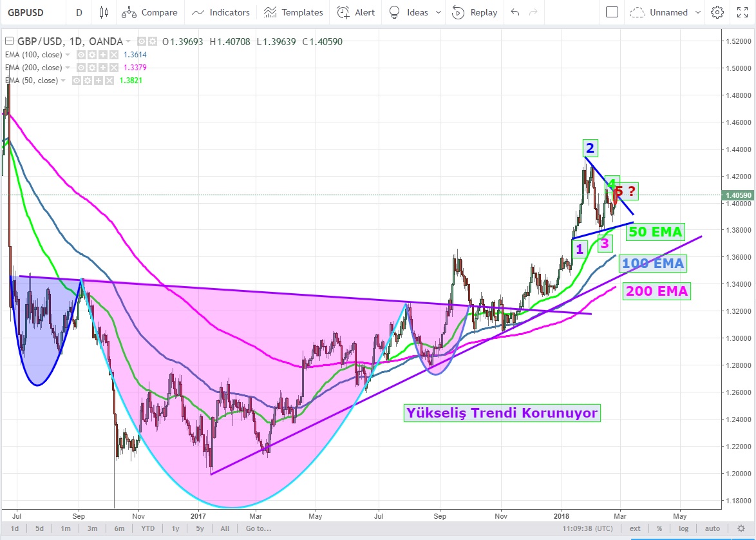Open the layout selector square icon
The height and width of the screenshot is (540, 756).
pyautogui.click(x=612, y=12)
